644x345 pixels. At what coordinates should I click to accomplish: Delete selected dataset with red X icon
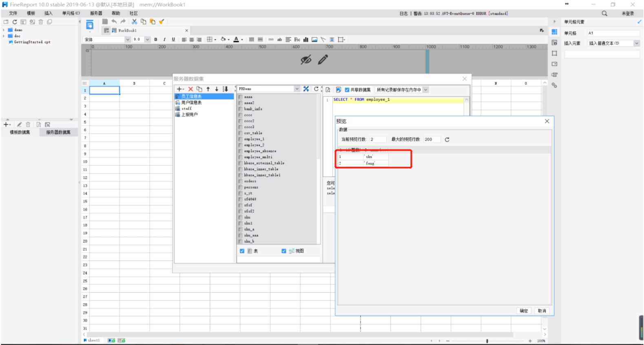click(x=190, y=89)
